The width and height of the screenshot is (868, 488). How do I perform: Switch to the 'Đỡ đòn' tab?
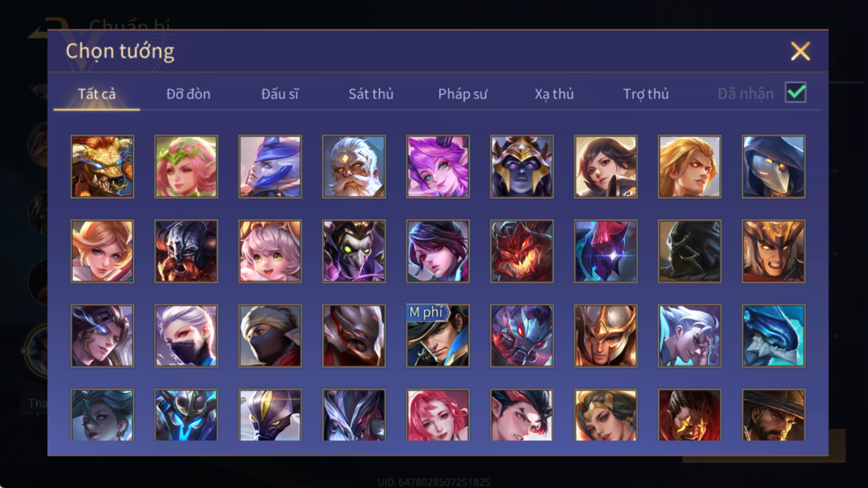188,94
